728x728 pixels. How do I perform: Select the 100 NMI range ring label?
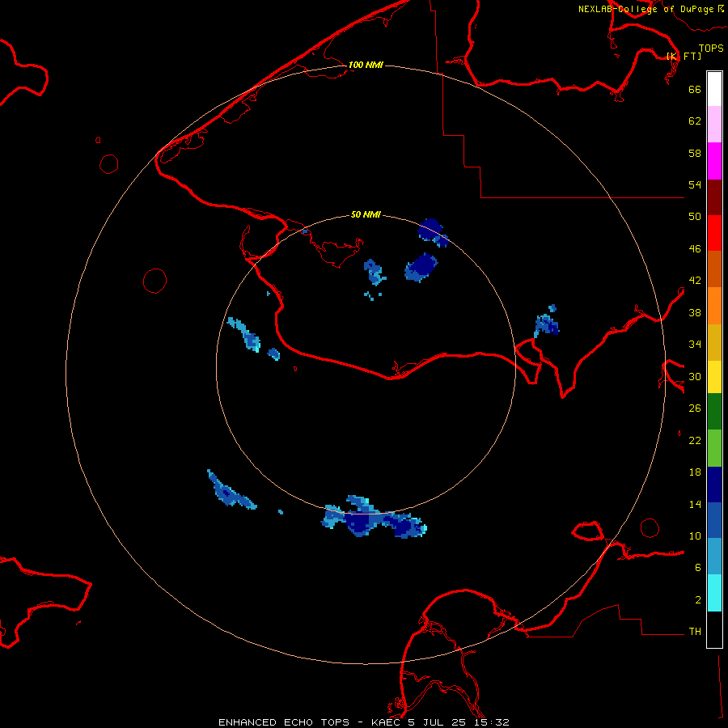pyautogui.click(x=366, y=65)
